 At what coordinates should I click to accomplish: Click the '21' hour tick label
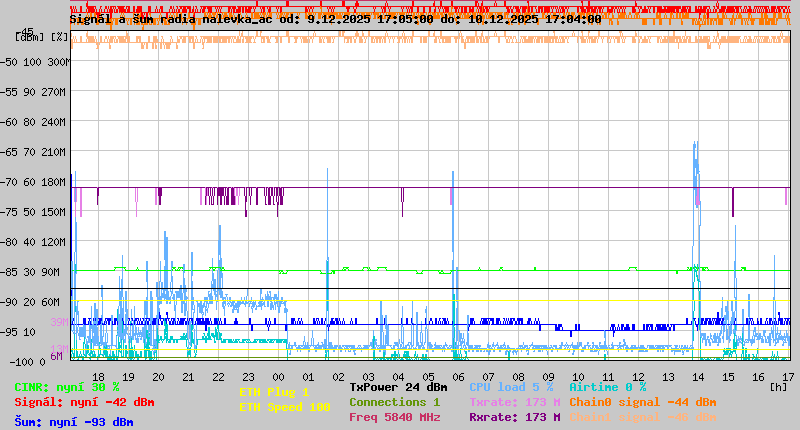pyautogui.click(x=188, y=377)
